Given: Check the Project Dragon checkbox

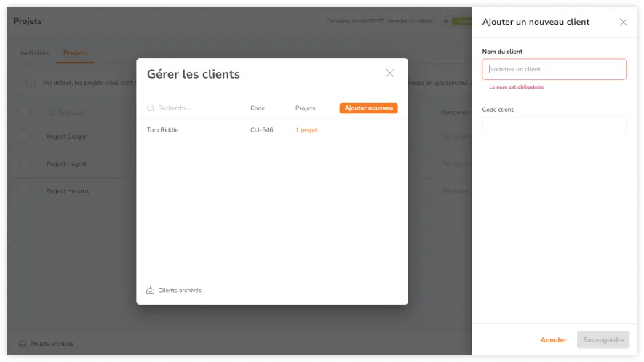Looking at the screenshot, I should (24, 136).
